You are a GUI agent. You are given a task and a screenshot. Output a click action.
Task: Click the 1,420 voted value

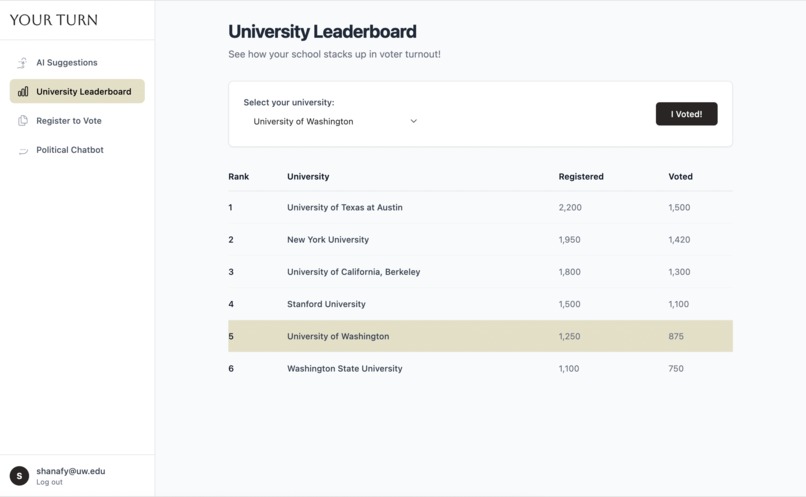(x=679, y=240)
